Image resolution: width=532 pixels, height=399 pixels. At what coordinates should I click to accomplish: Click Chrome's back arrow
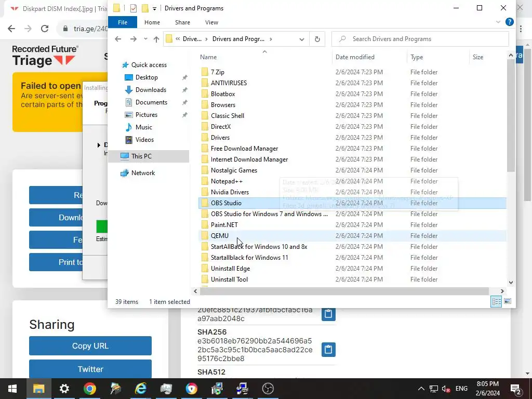click(11, 29)
